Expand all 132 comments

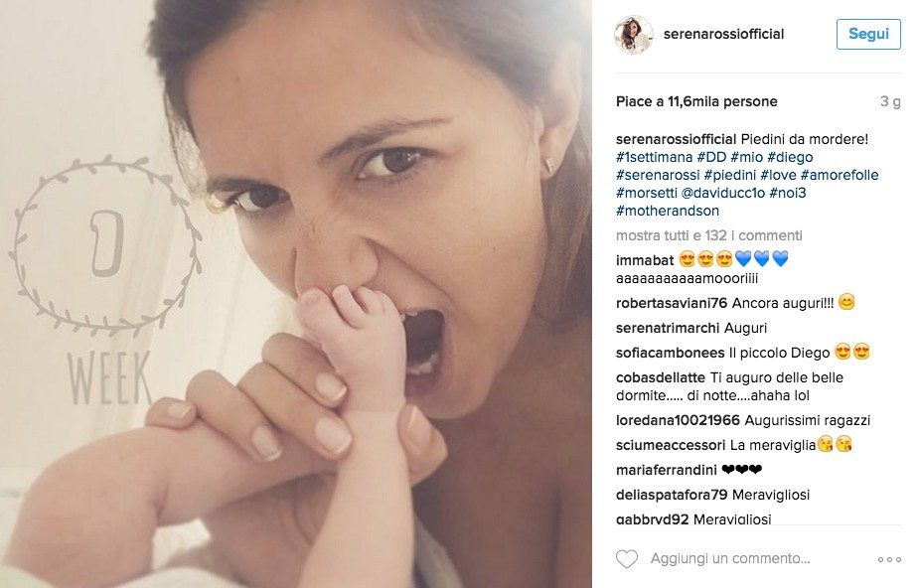[x=709, y=235]
